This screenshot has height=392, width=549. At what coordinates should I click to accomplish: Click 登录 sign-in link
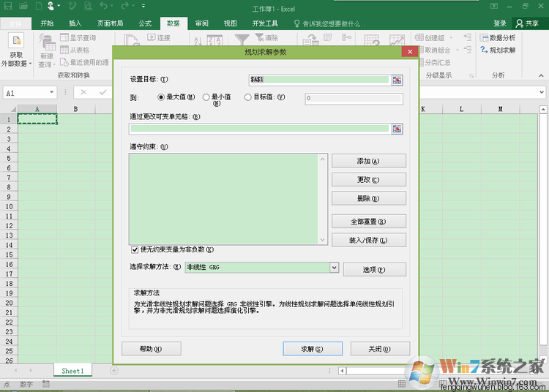[x=500, y=23]
